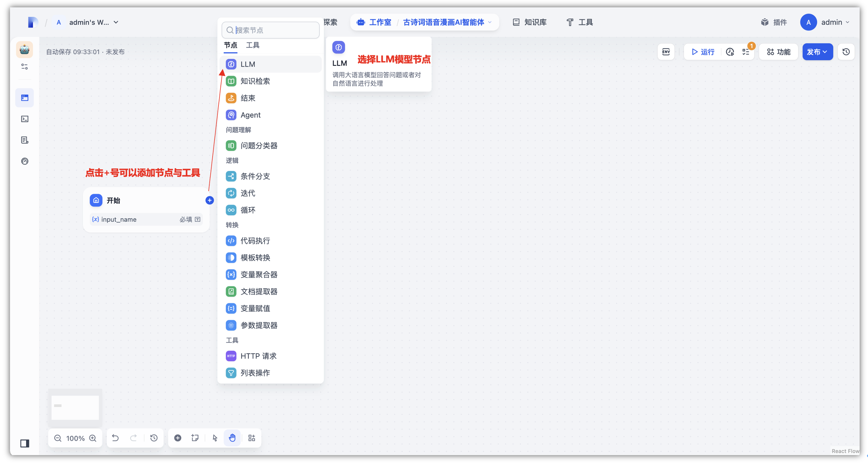
Task: Click the checklist icon with orange badge
Action: [x=746, y=52]
